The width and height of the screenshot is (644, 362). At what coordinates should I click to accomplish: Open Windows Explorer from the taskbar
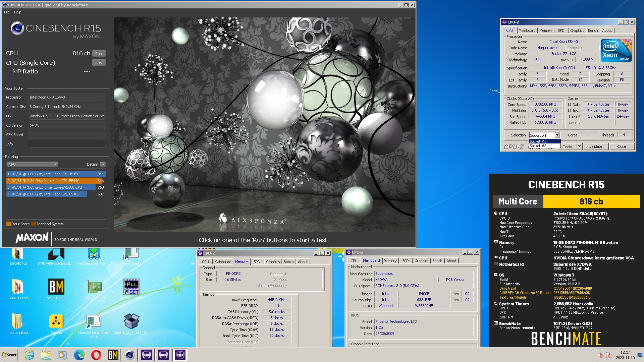click(46, 355)
